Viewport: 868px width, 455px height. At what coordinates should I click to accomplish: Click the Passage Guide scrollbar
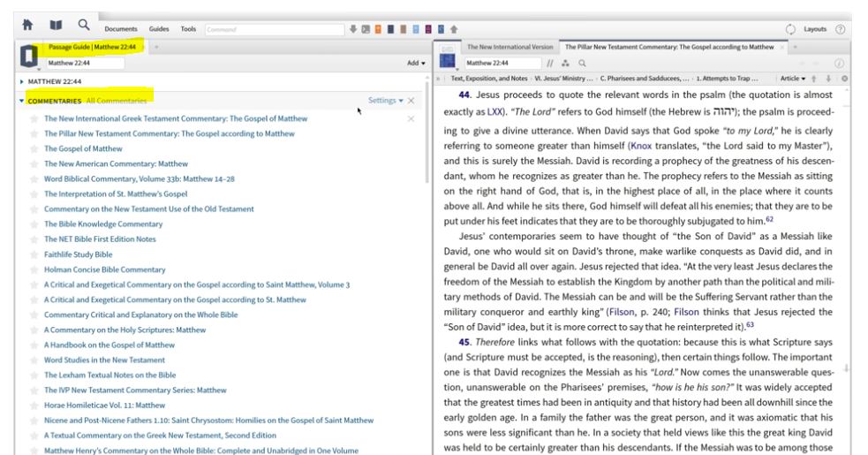coord(426,133)
